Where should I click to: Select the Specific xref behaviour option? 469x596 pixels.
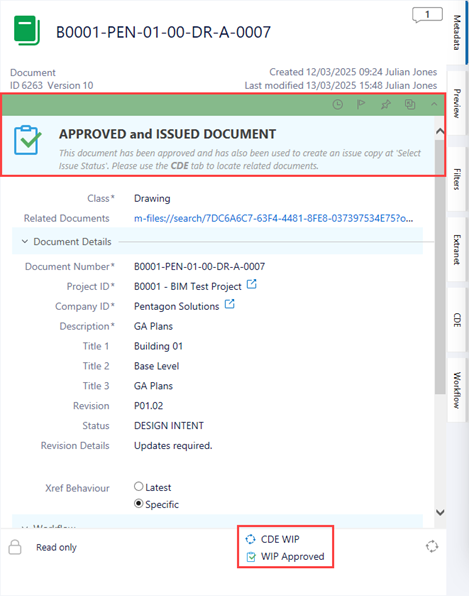(139, 504)
